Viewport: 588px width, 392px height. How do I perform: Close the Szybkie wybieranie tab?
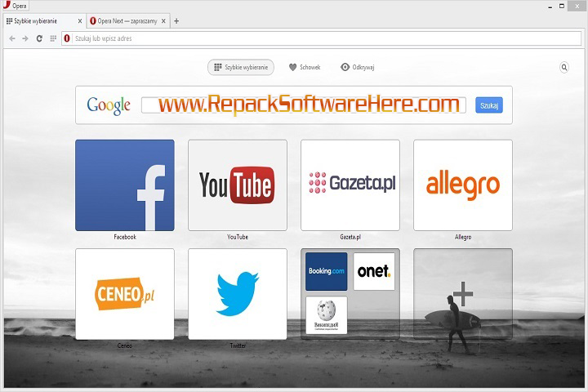tap(80, 21)
